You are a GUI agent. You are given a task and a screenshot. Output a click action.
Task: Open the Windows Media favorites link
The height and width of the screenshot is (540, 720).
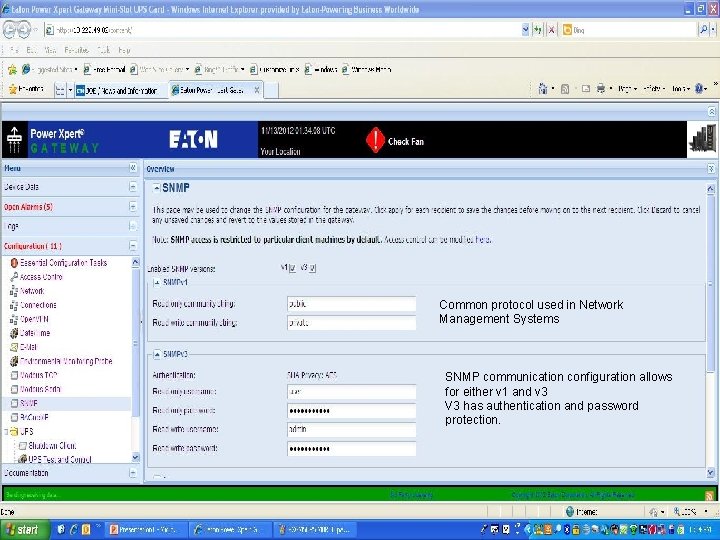click(x=366, y=70)
